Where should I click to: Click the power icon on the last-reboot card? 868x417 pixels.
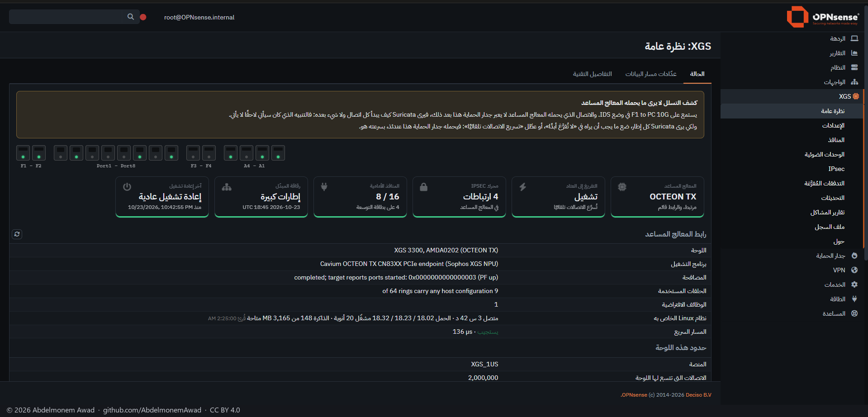pos(127,187)
